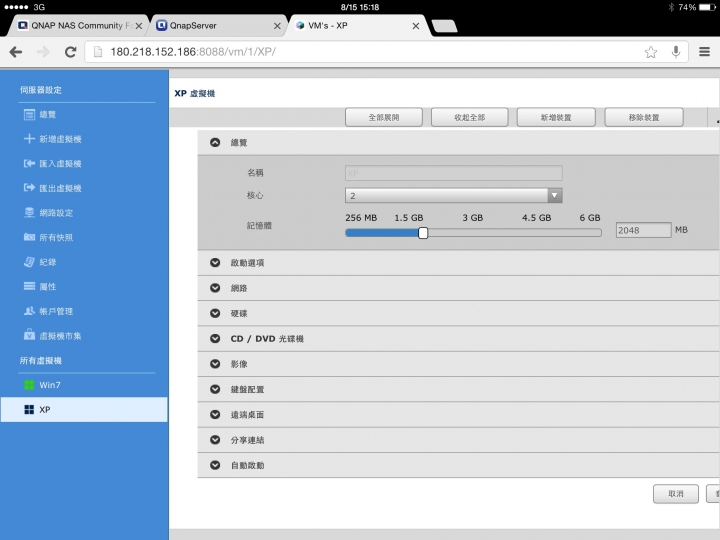
Task: Expand the 鍵盤配置 section
Action: (x=215, y=389)
